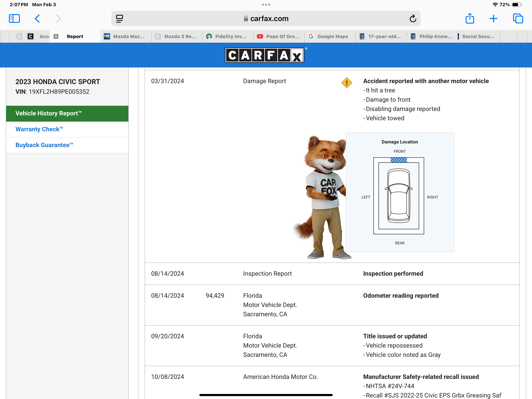Viewport: 532px width, 399px height.
Task: Close the Report tab
Action: (x=56, y=36)
